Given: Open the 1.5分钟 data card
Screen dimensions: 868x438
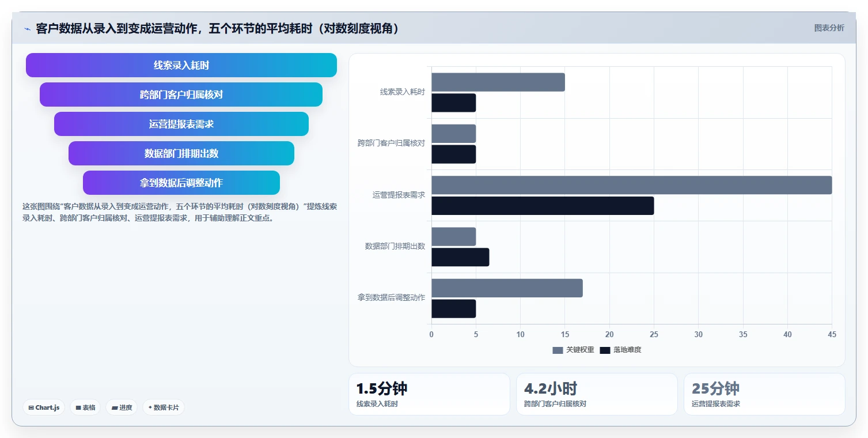Looking at the screenshot, I should [x=429, y=394].
